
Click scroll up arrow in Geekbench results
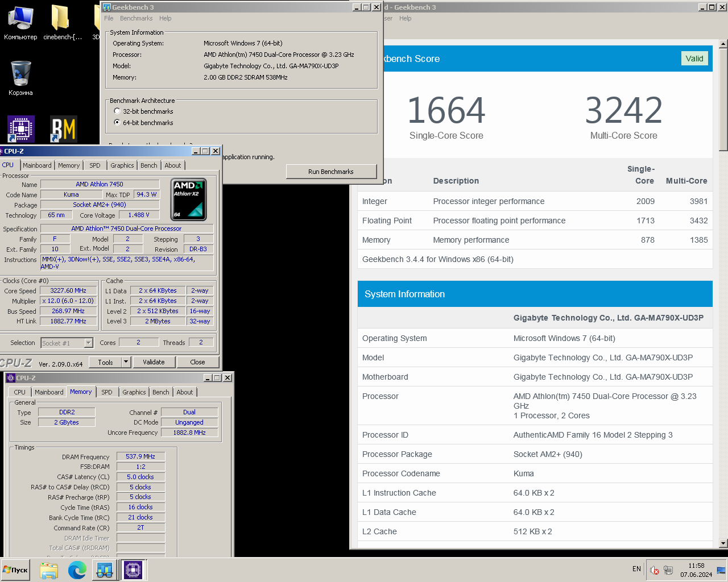click(x=723, y=44)
